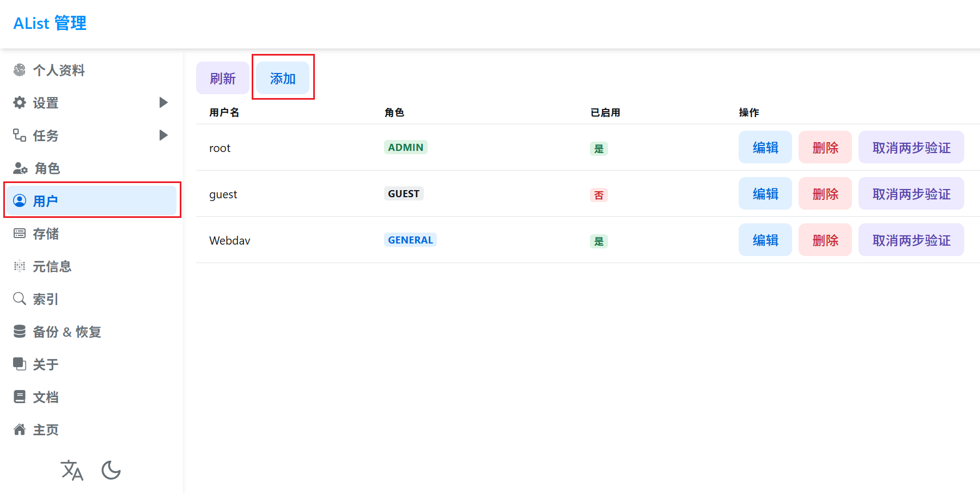Click the icon beside 关于
Screen dimensions: 980x493
[20, 364]
